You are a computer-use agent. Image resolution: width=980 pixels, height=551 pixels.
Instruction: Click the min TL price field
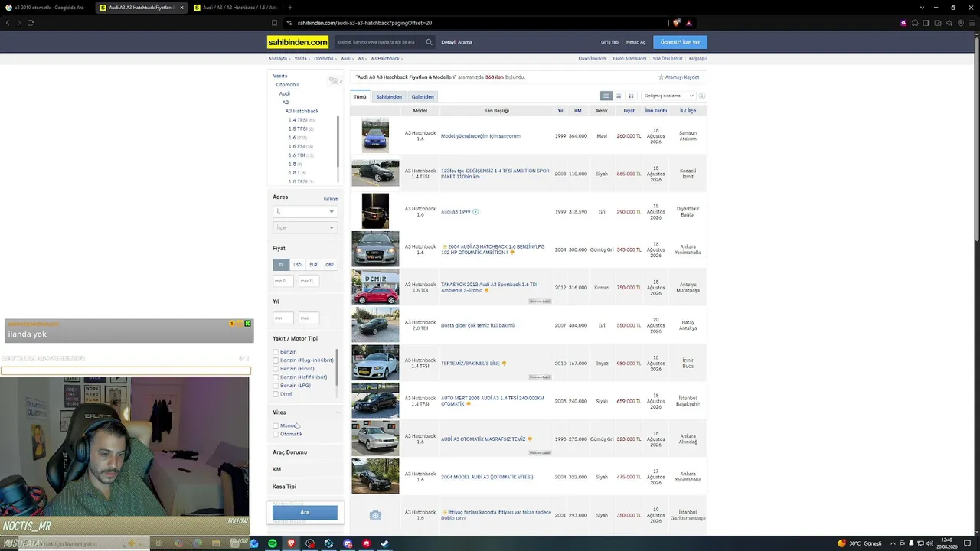point(284,281)
